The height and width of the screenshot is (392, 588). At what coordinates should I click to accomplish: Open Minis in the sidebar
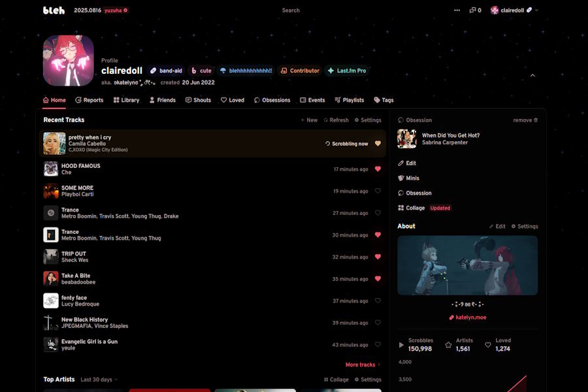tap(408, 178)
